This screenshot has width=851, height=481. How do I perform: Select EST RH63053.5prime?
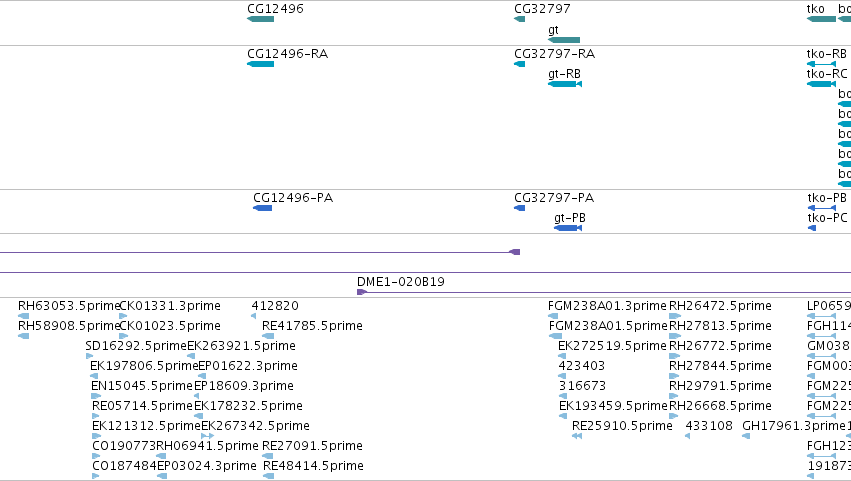pos(68,306)
